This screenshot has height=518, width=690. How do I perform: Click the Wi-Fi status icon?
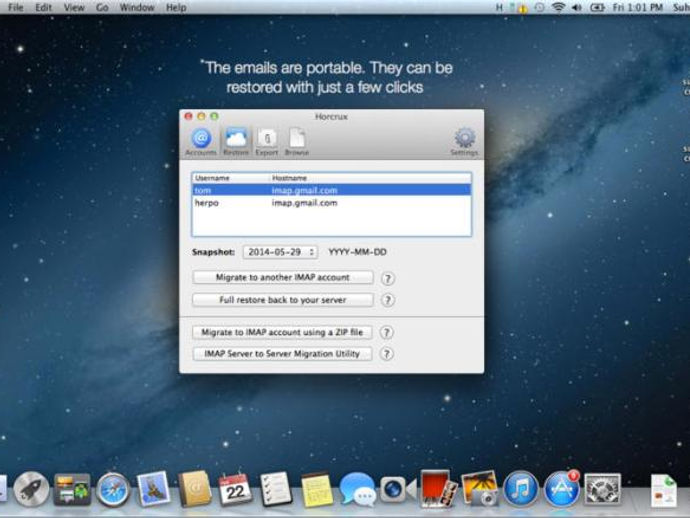point(558,7)
